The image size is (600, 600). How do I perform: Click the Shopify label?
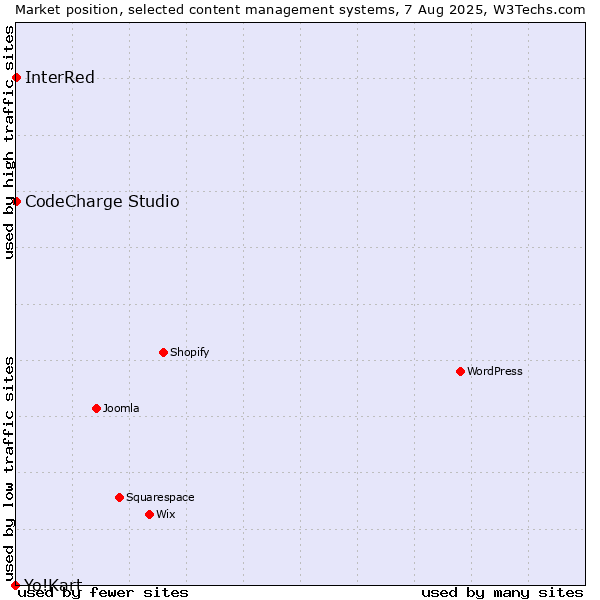(190, 352)
